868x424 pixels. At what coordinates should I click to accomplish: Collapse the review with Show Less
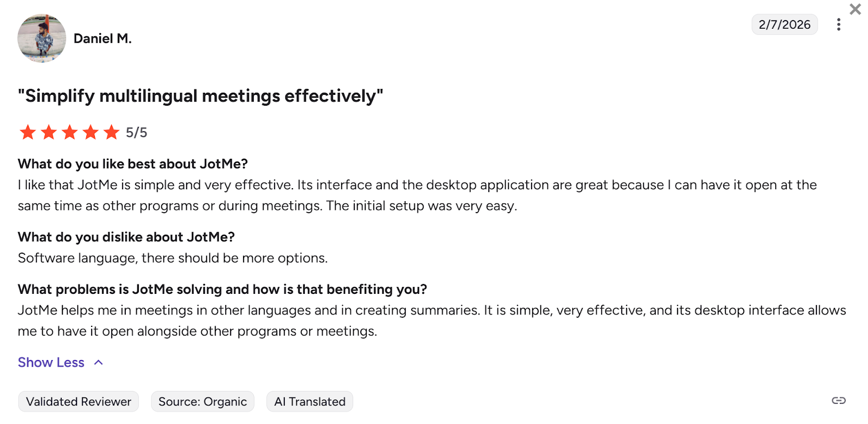(x=51, y=362)
